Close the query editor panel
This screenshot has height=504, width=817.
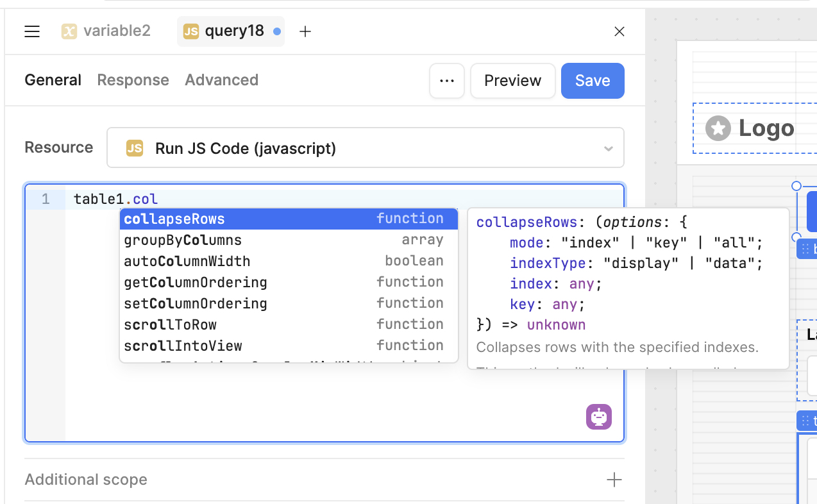(619, 31)
